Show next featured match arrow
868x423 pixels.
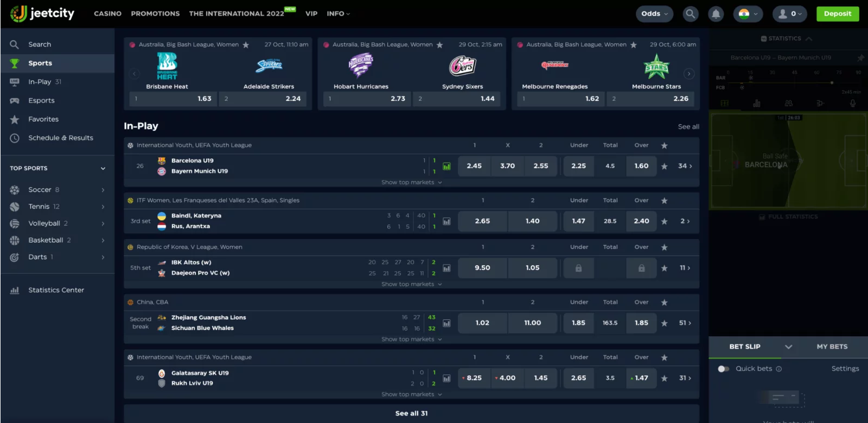point(689,74)
